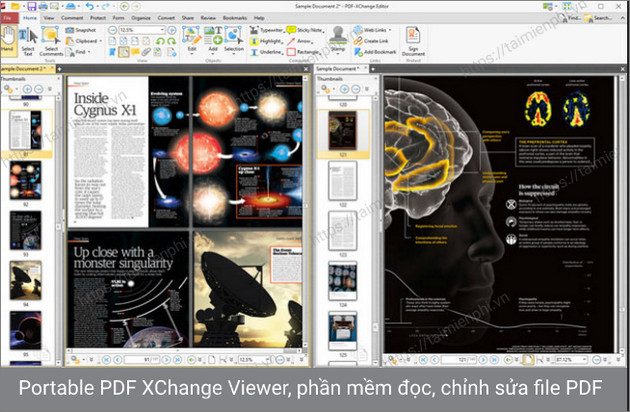630x412 pixels.
Task: Show attachments pane via paperclip icon
Action: 146,52
